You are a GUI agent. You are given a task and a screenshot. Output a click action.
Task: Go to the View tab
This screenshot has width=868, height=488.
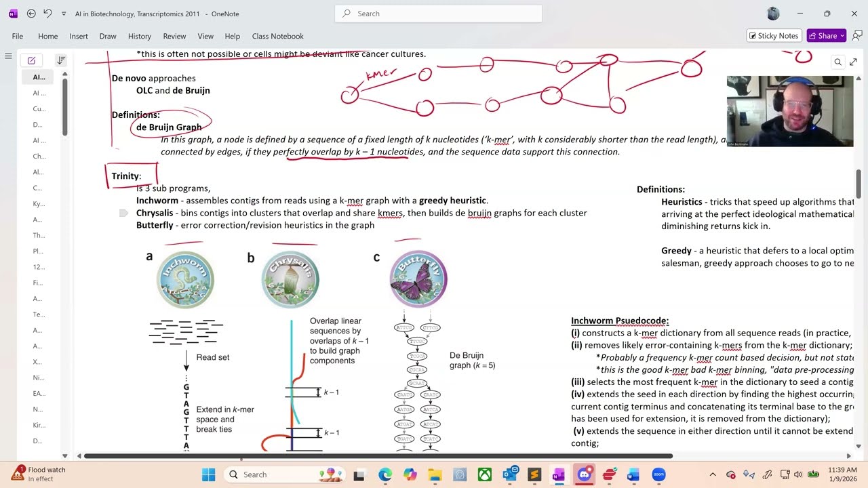(205, 36)
